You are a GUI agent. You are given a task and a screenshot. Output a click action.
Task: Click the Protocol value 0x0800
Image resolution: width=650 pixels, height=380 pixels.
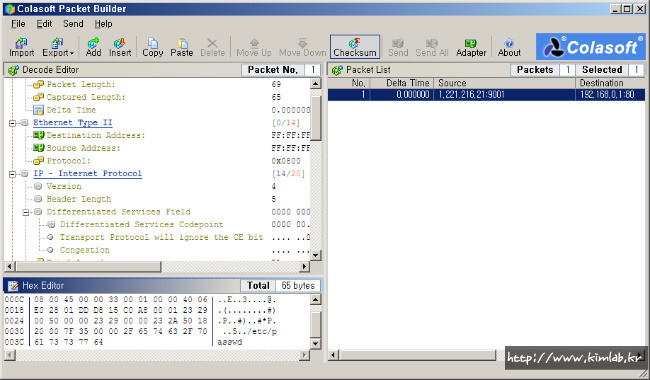286,161
